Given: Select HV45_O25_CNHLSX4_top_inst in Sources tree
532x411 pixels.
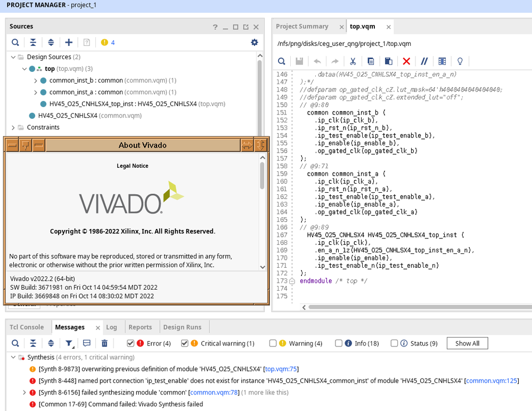Looking at the screenshot, I should coord(137,104).
